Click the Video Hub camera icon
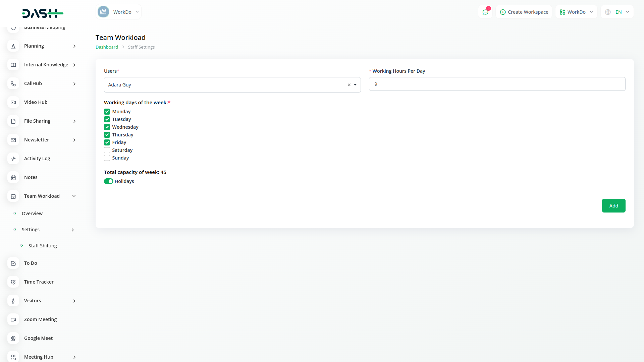This screenshot has height=362, width=644. [13, 102]
